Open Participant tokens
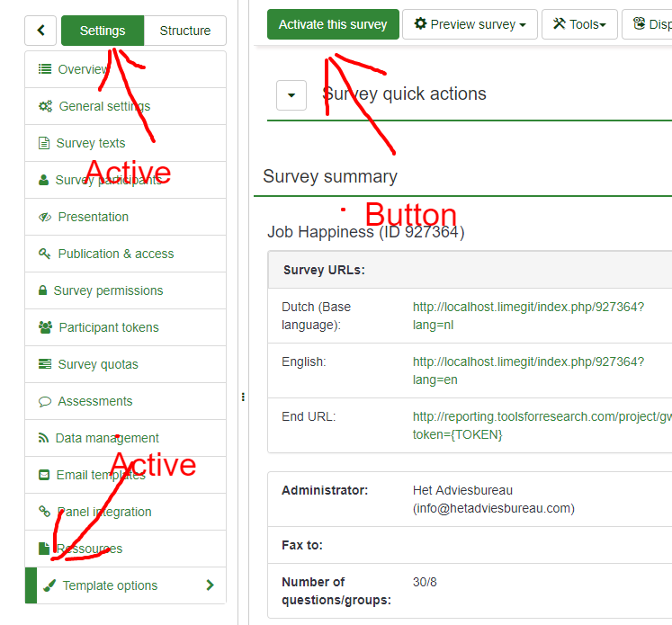 pos(126,327)
